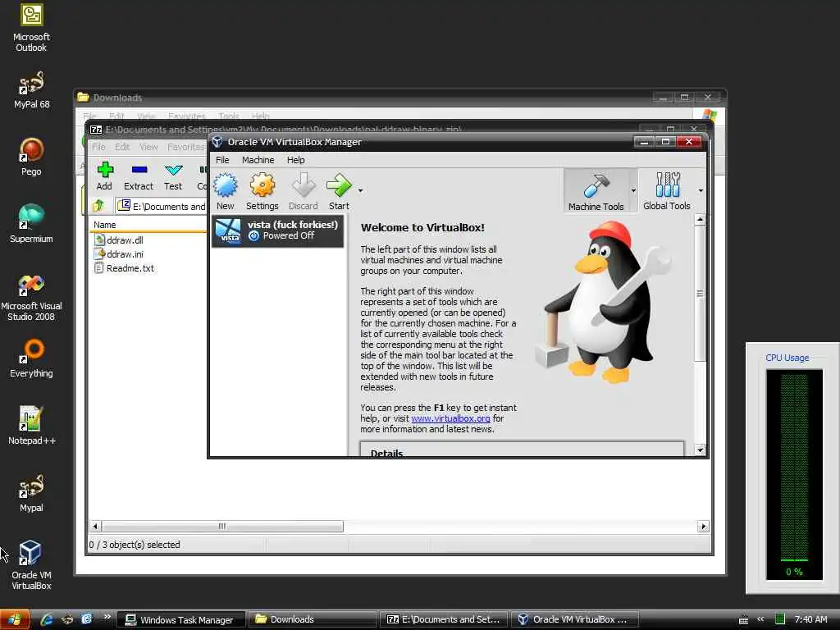Click the green CPU meter tray icon
The width and height of the screenshot is (840, 630).
[x=780, y=619]
